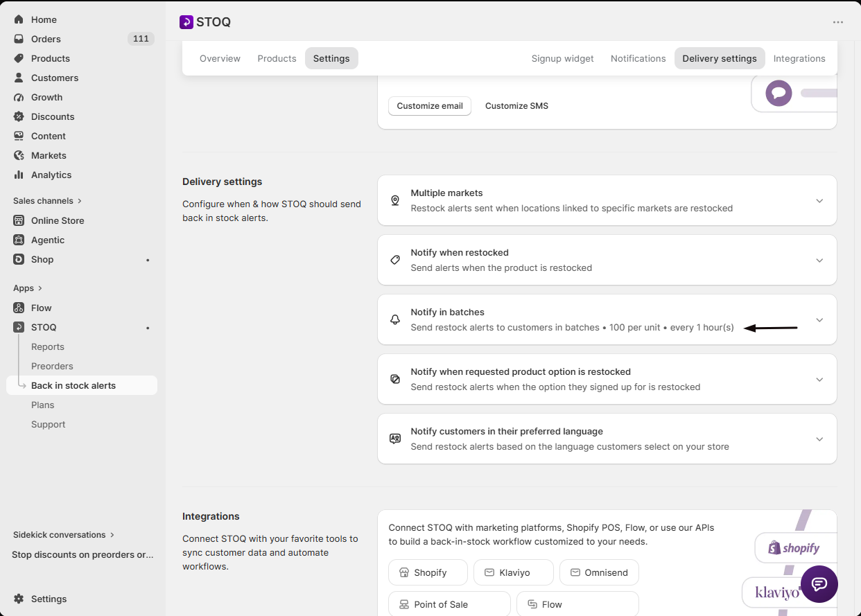This screenshot has width=861, height=616.
Task: Click the Customize email button
Action: click(430, 106)
